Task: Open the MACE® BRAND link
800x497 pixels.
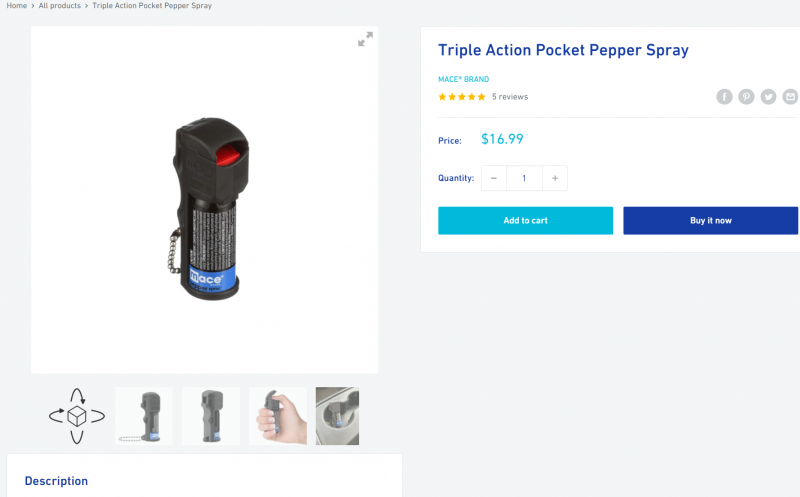Action: point(463,79)
